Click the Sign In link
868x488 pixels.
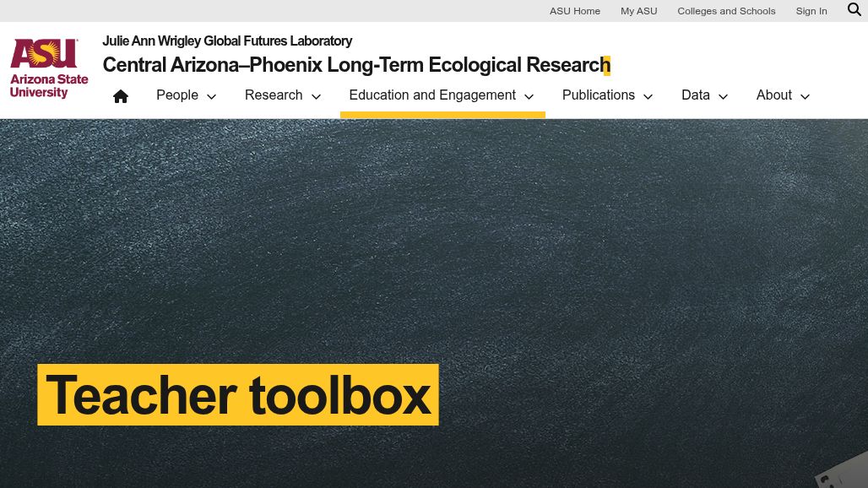(x=811, y=11)
